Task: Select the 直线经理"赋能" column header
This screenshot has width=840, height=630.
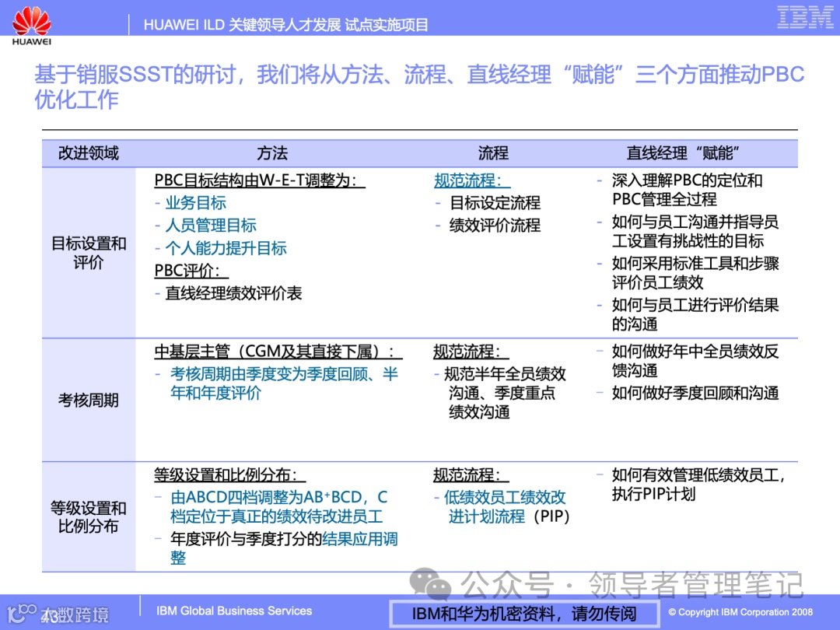Action: (x=686, y=153)
